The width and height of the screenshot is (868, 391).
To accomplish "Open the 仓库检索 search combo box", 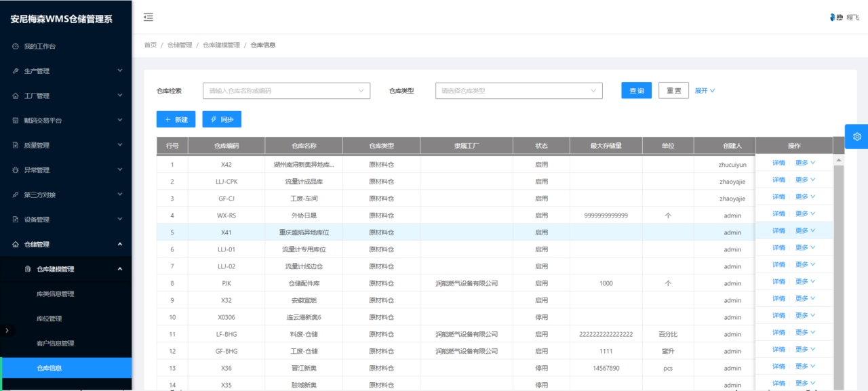I will pyautogui.click(x=286, y=90).
